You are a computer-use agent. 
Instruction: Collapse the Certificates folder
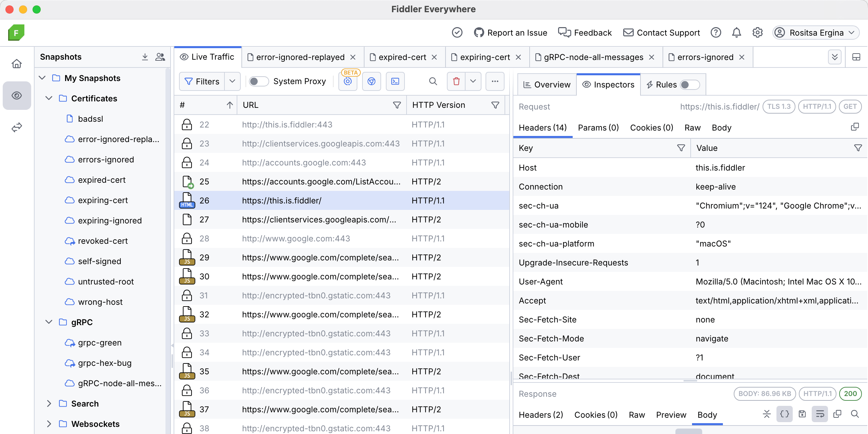[49, 98]
